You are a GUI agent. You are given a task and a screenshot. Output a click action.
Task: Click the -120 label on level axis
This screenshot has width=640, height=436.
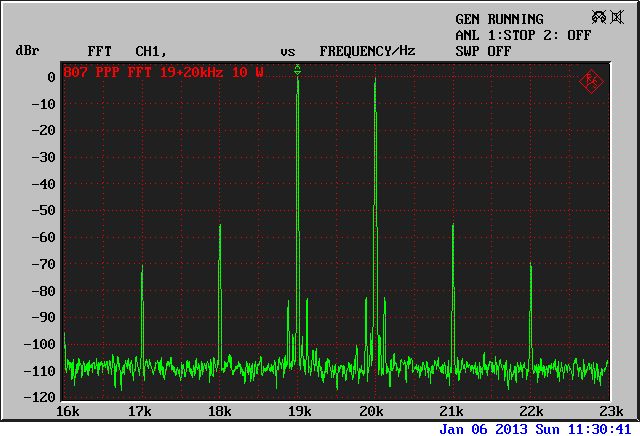tap(41, 397)
